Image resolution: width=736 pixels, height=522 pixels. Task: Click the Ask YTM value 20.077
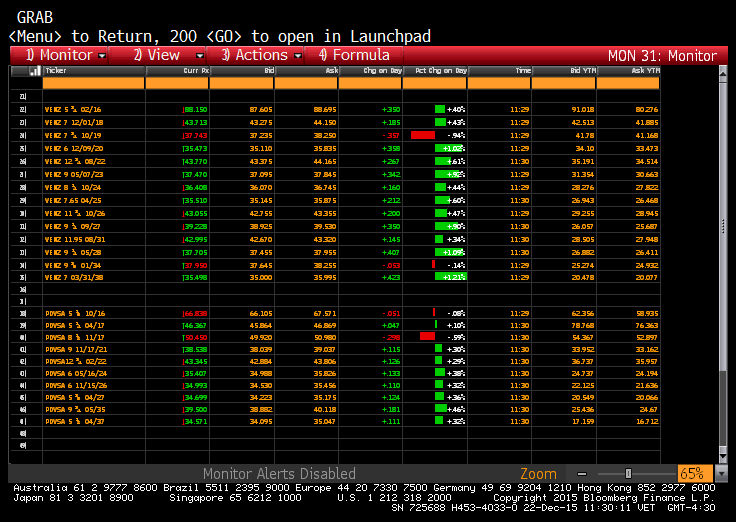click(647, 277)
